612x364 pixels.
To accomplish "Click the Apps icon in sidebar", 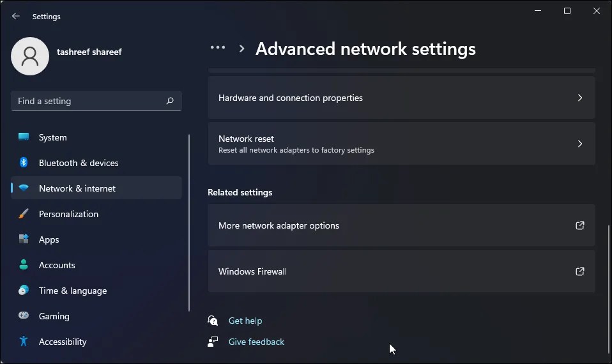I will [x=24, y=239].
